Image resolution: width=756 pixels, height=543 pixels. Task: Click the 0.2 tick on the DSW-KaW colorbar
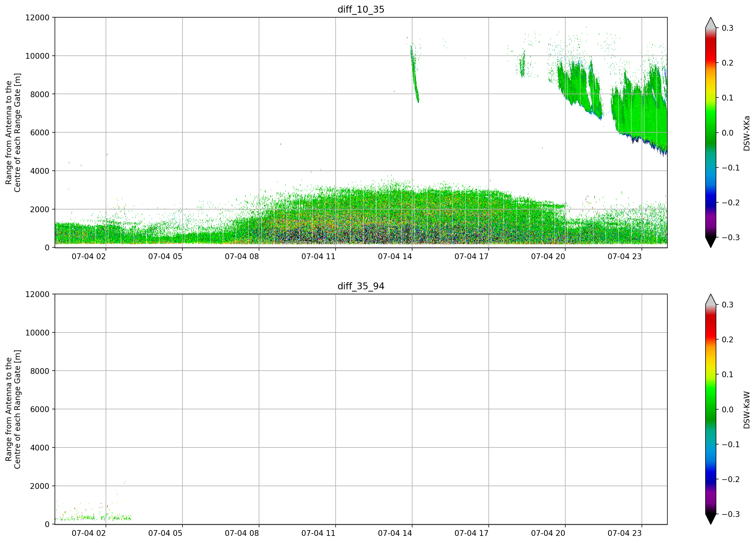[727, 340]
